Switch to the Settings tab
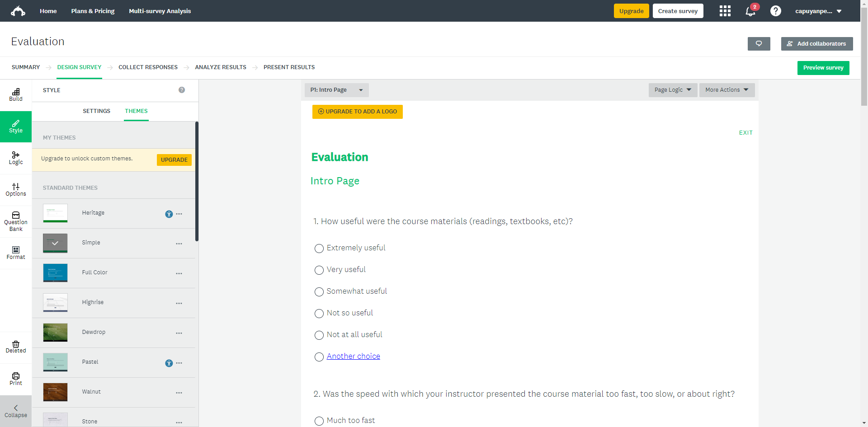The image size is (868, 427). [96, 111]
